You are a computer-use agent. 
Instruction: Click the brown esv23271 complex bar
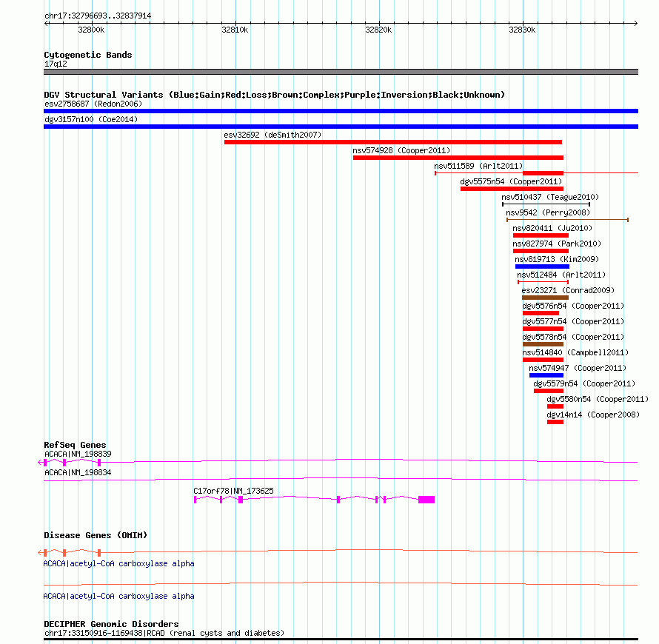(x=545, y=298)
